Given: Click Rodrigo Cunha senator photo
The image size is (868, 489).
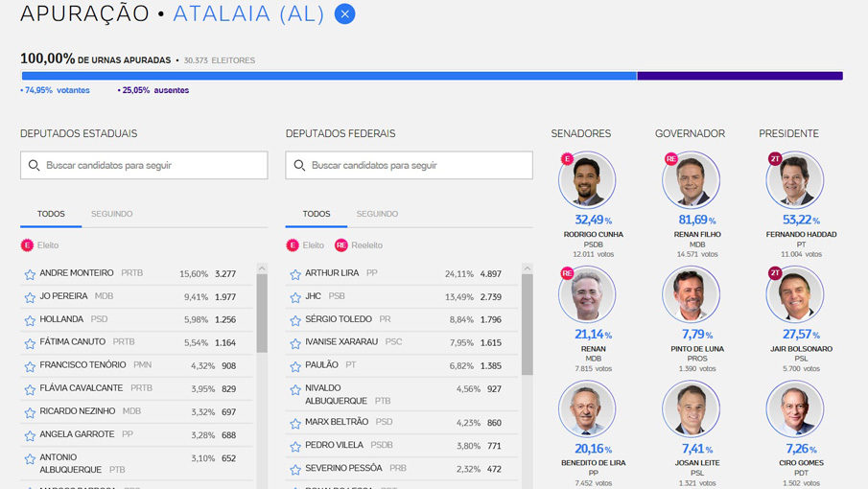Looking at the screenshot, I should point(587,180).
